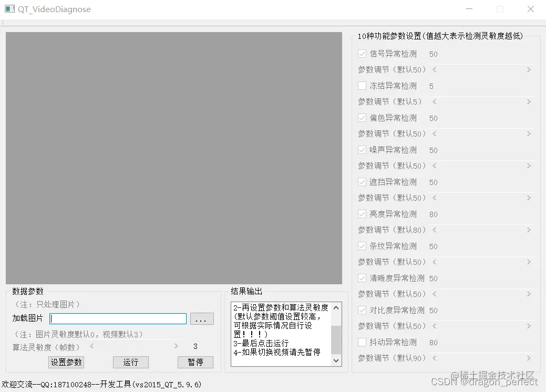Uncheck 亮度异常检测 checkbox
The image size is (546, 392).
coord(362,214)
